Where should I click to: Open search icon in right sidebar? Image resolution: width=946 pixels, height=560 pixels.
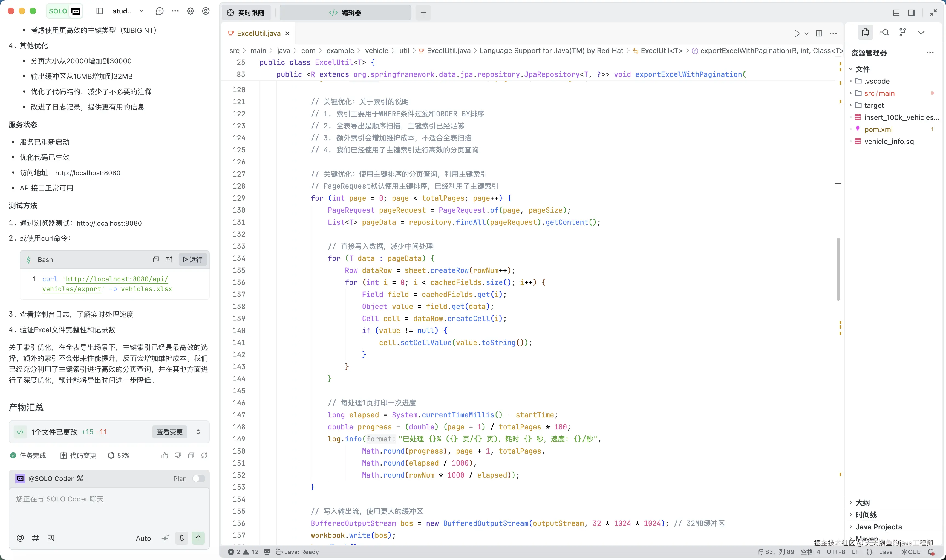point(884,33)
